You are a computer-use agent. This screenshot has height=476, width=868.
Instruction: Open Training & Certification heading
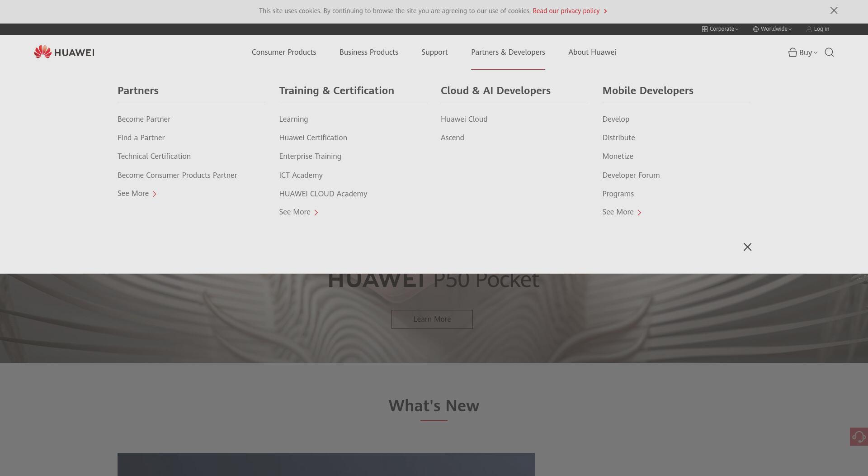click(336, 90)
